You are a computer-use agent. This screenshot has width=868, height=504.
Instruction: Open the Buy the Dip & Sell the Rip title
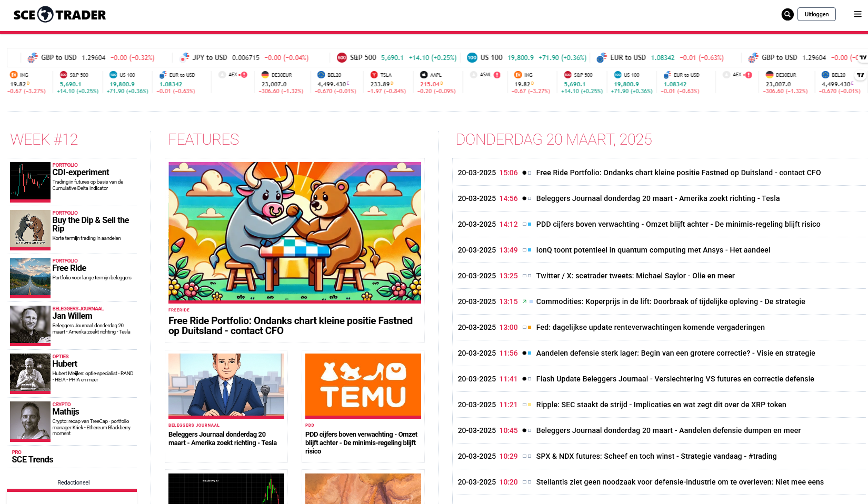[x=91, y=224]
